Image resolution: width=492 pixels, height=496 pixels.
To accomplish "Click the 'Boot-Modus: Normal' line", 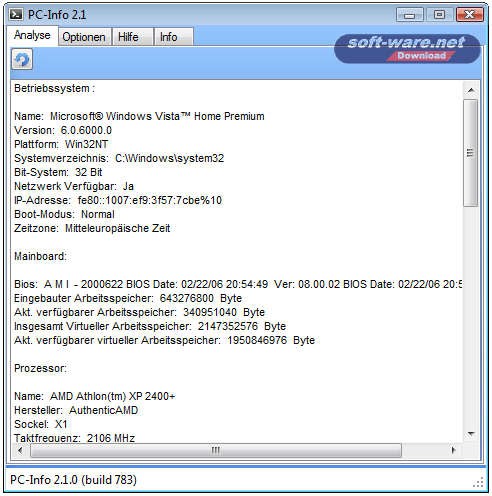I will [x=64, y=214].
